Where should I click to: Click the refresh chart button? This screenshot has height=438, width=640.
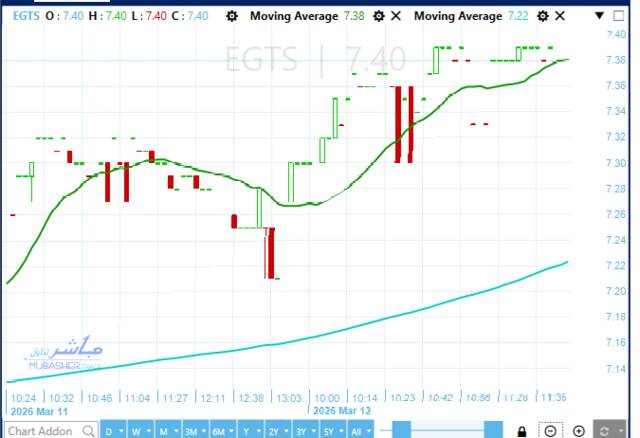pyautogui.click(x=604, y=431)
